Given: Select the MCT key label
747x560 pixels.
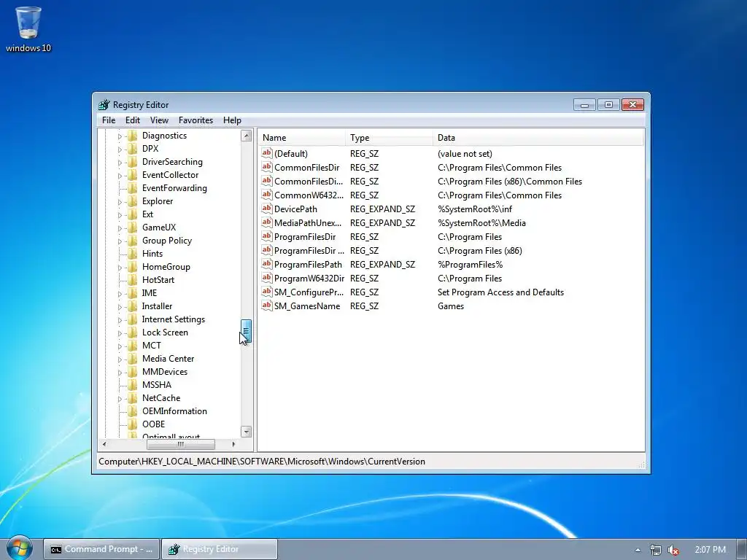Looking at the screenshot, I should (x=152, y=346).
